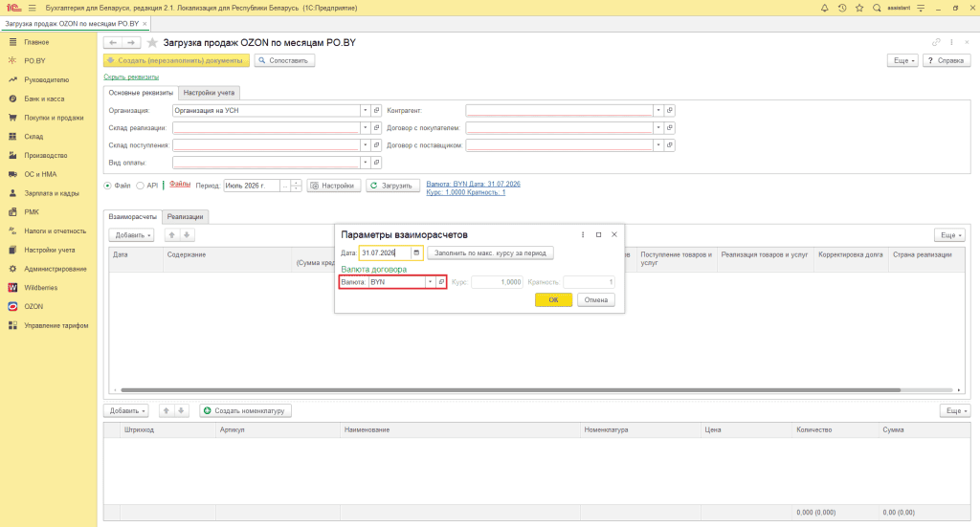Switch to the Реализации tab
The width and height of the screenshot is (980, 527).
(185, 217)
